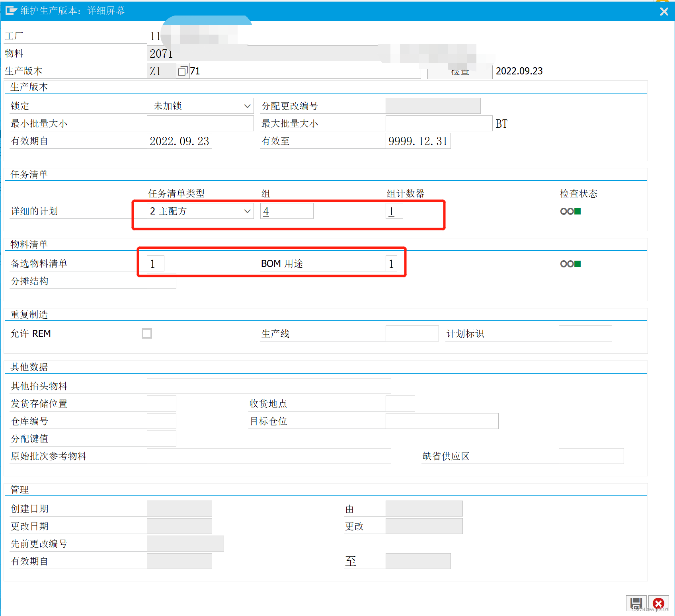
Task: Click the red cancel icon
Action: pos(658,603)
